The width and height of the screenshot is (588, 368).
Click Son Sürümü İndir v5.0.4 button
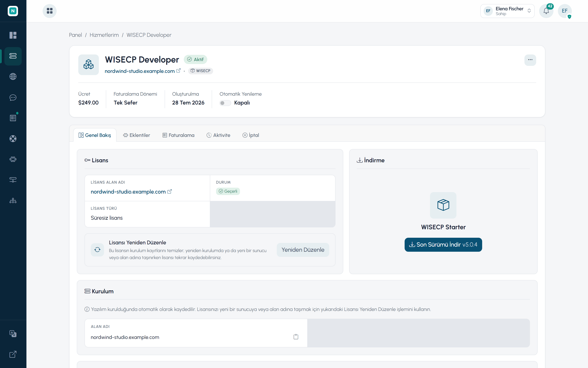pos(443,245)
